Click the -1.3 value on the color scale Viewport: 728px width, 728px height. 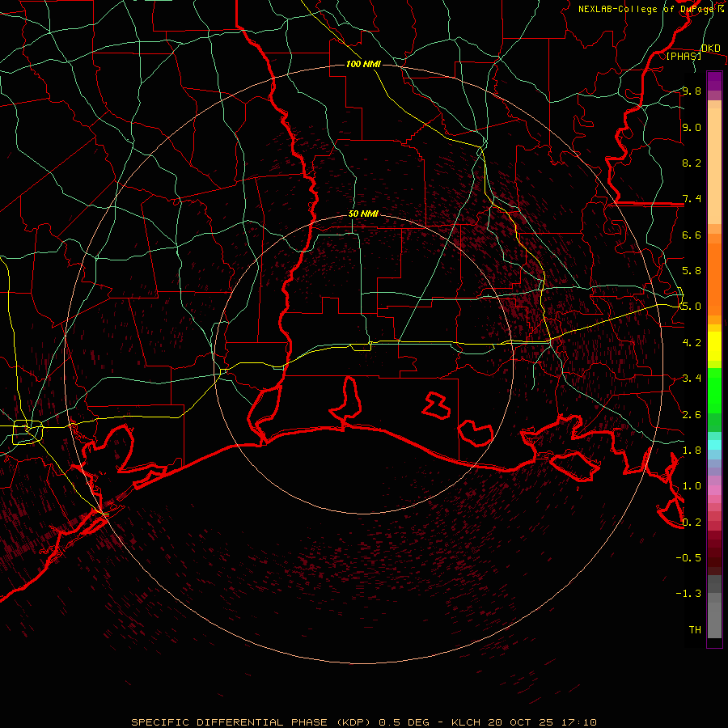coord(688,594)
